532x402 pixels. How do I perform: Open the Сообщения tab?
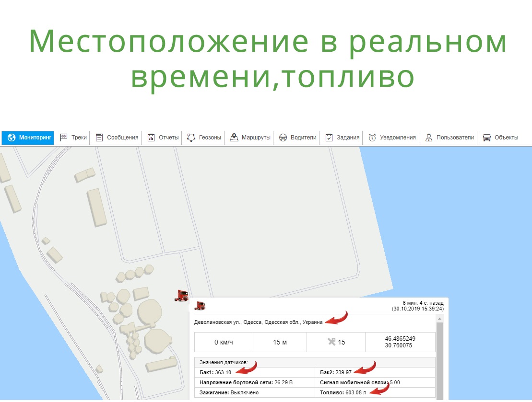click(118, 138)
